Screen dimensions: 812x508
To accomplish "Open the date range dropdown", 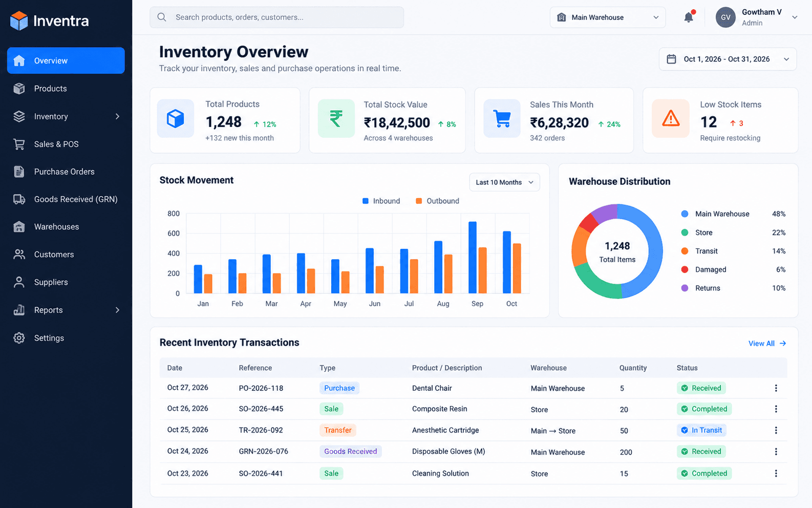I will click(728, 59).
